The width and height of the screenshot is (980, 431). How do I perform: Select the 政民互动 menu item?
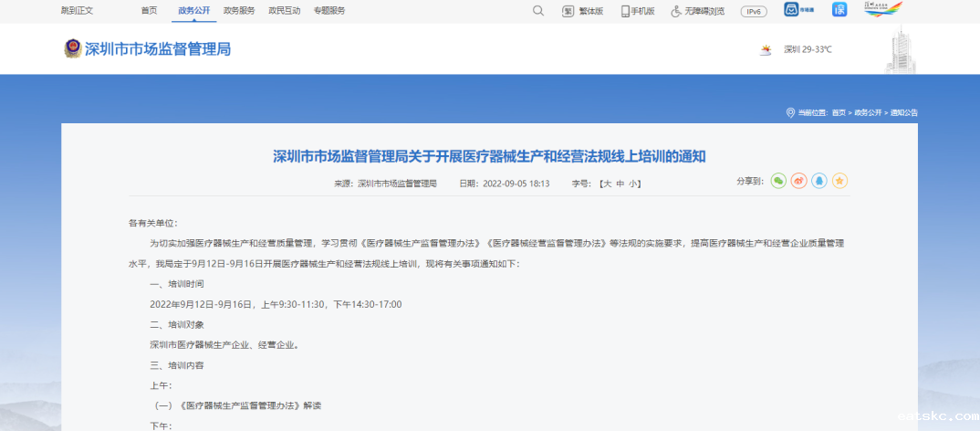click(x=284, y=11)
